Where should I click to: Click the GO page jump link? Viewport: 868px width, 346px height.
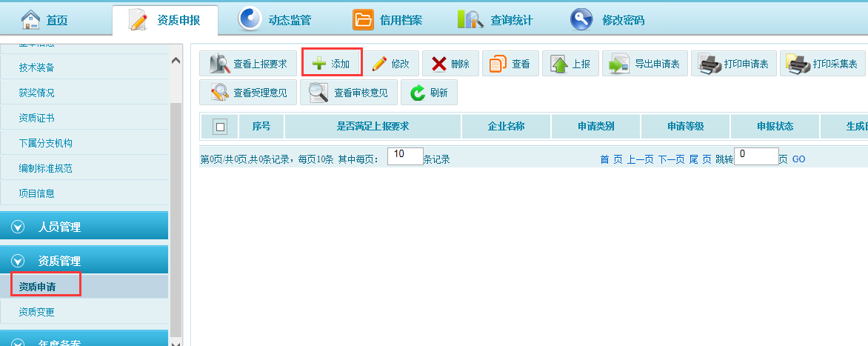798,159
